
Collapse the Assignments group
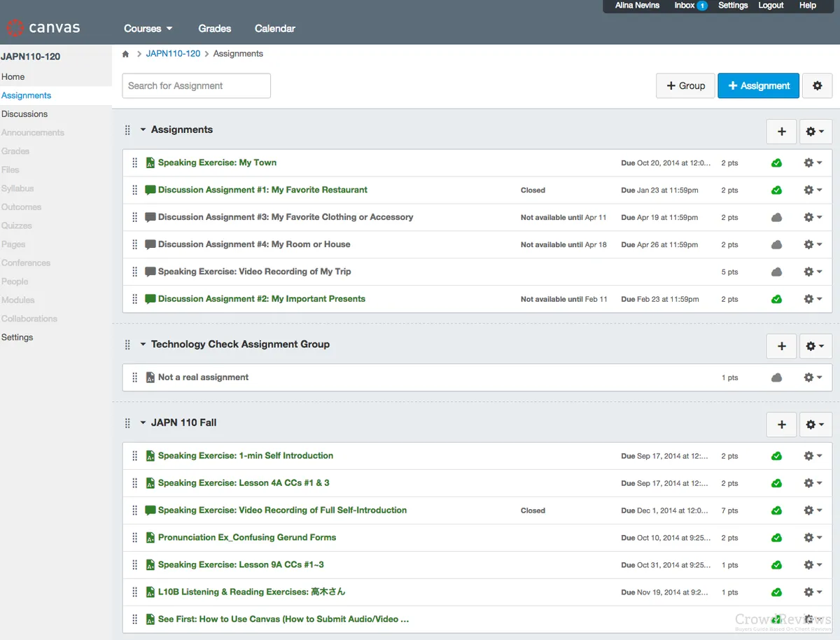click(143, 130)
